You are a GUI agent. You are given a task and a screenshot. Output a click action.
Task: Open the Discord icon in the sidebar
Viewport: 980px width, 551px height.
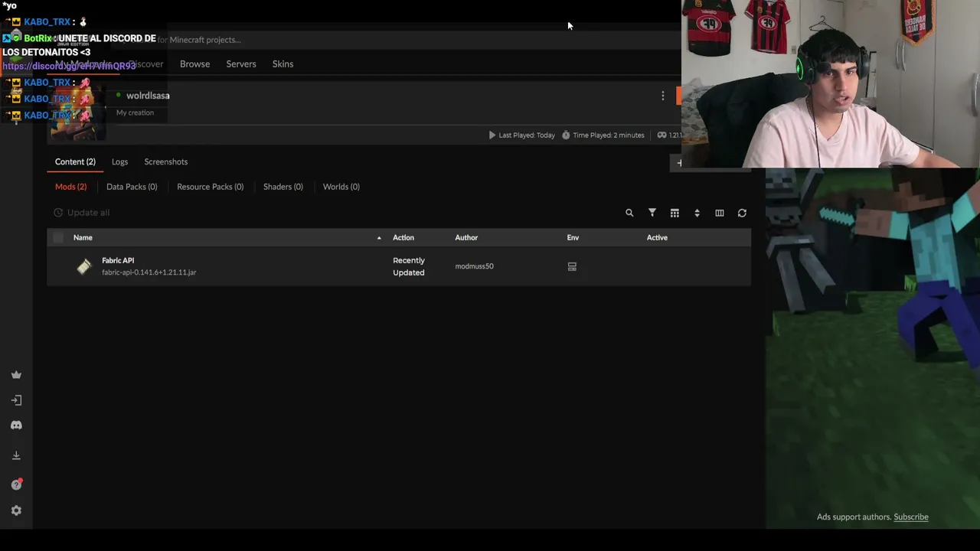[x=16, y=425]
